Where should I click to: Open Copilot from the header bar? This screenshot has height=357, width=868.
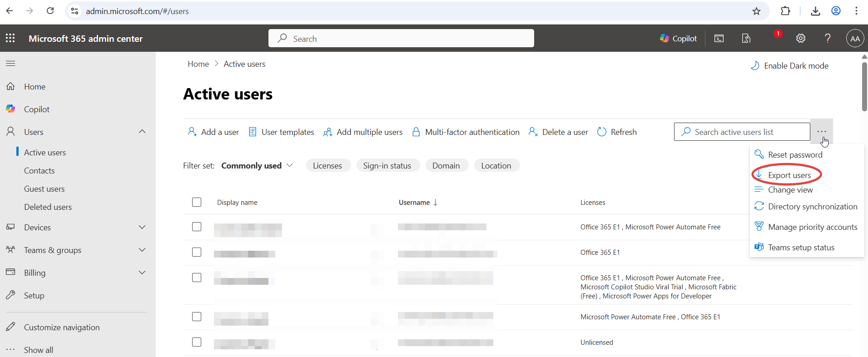[678, 39]
